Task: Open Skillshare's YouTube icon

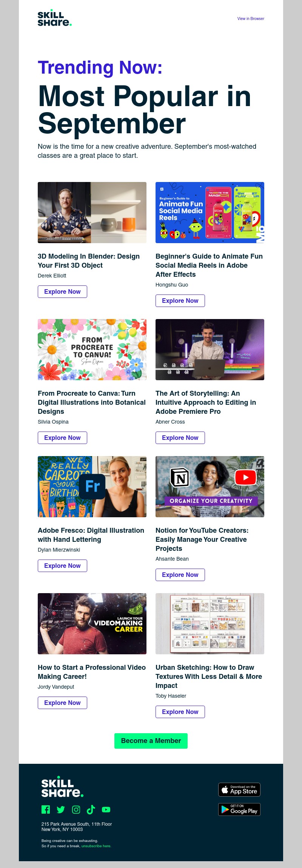Action: (106, 809)
